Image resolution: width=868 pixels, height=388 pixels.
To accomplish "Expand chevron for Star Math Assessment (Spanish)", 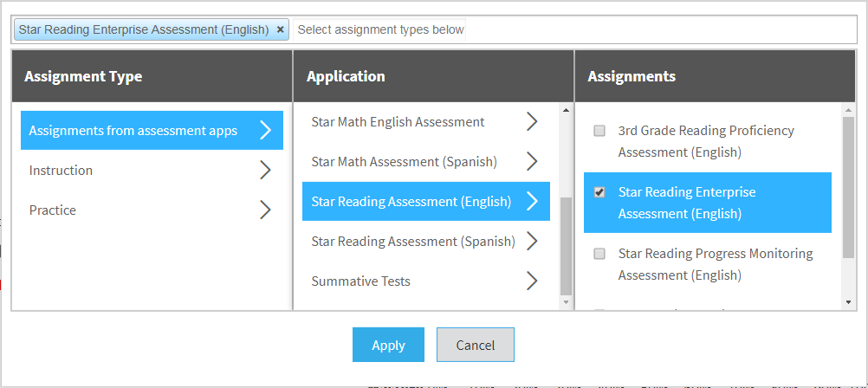I will pos(532,162).
